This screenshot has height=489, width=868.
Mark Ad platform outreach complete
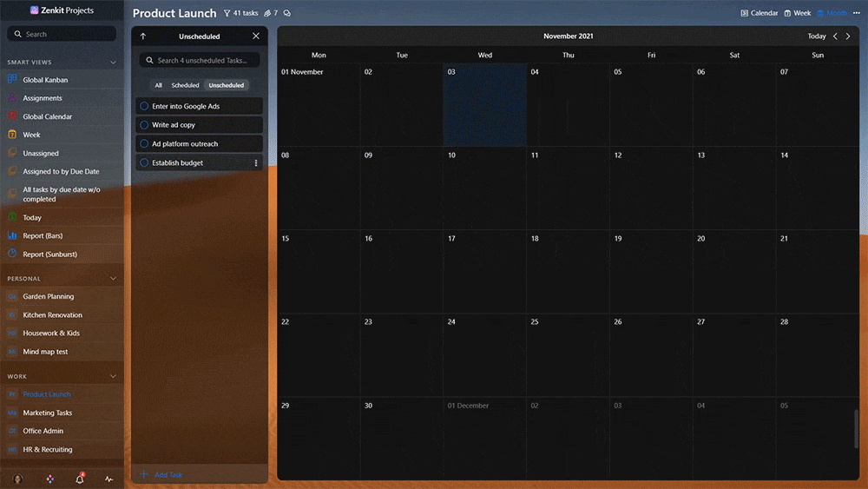tap(144, 143)
